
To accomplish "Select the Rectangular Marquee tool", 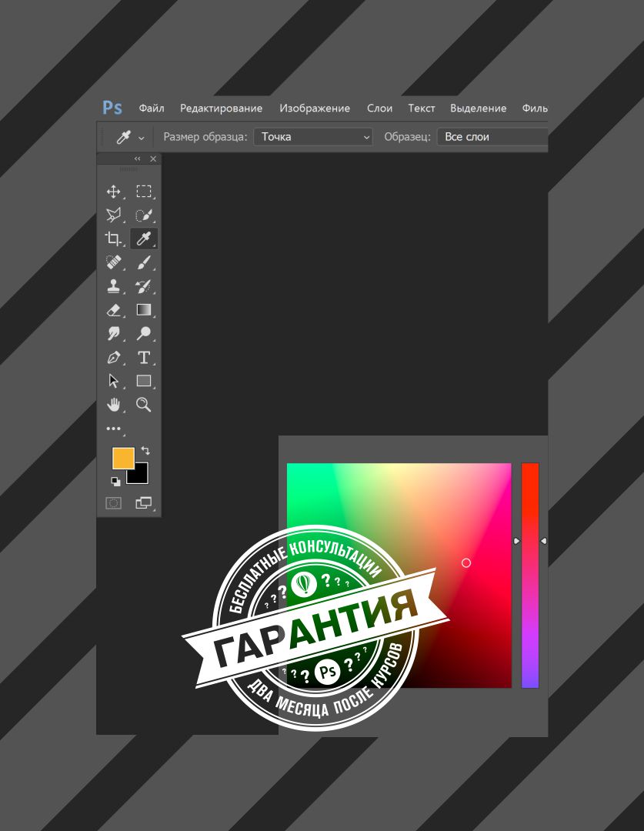I will (144, 192).
